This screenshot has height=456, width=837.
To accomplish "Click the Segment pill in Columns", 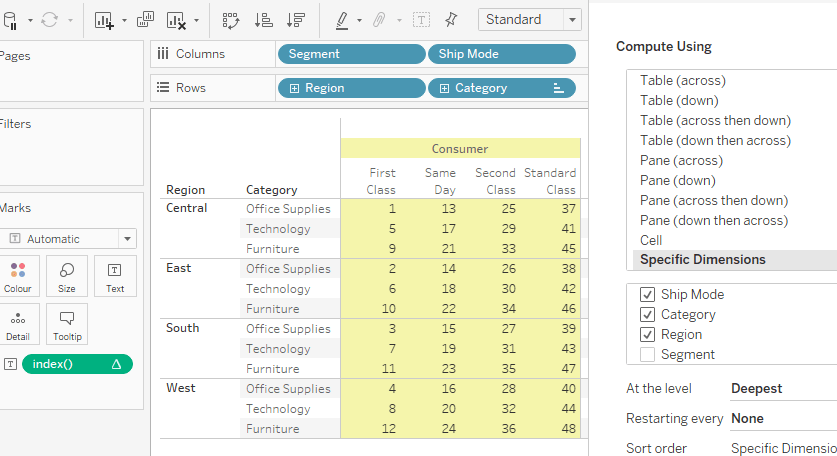I will click(x=350, y=54).
